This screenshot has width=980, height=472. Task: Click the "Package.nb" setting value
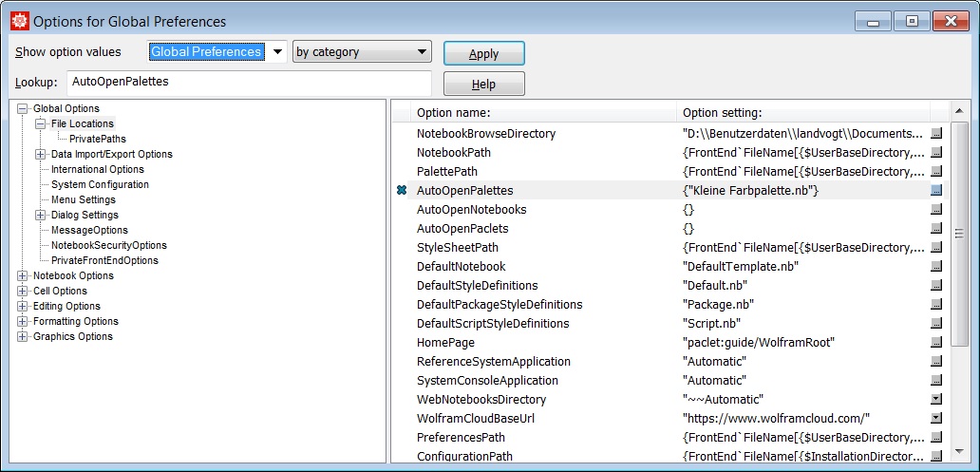(718, 305)
